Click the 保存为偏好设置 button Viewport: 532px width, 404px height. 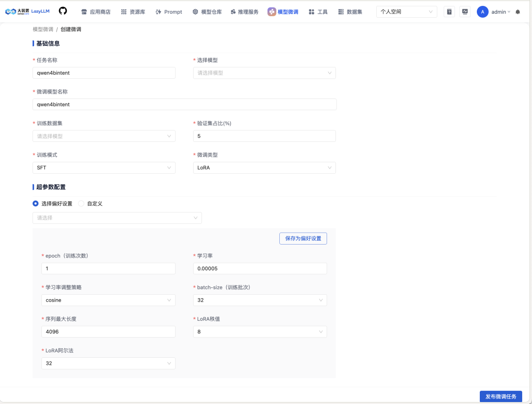[x=303, y=239]
